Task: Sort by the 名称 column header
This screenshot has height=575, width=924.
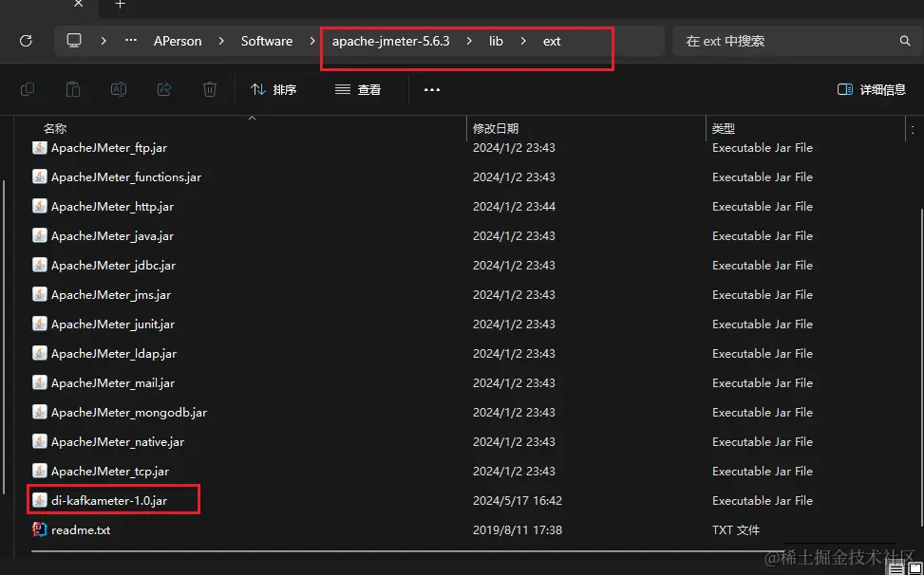Action: (55, 128)
